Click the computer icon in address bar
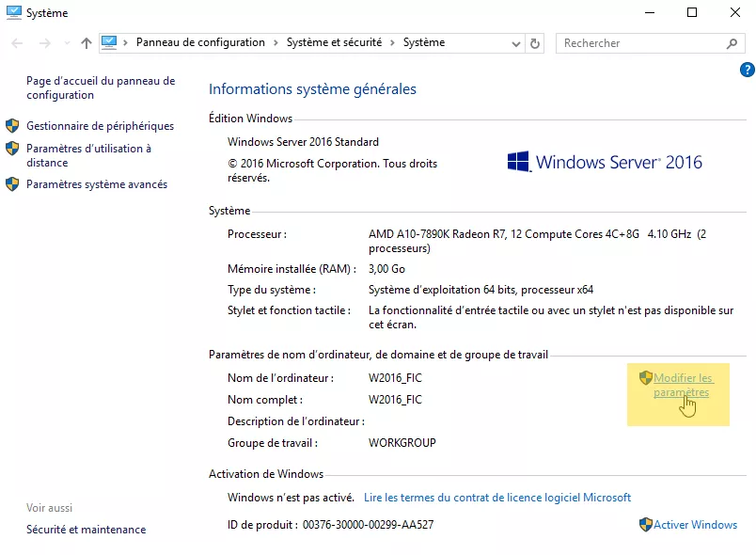 [109, 43]
